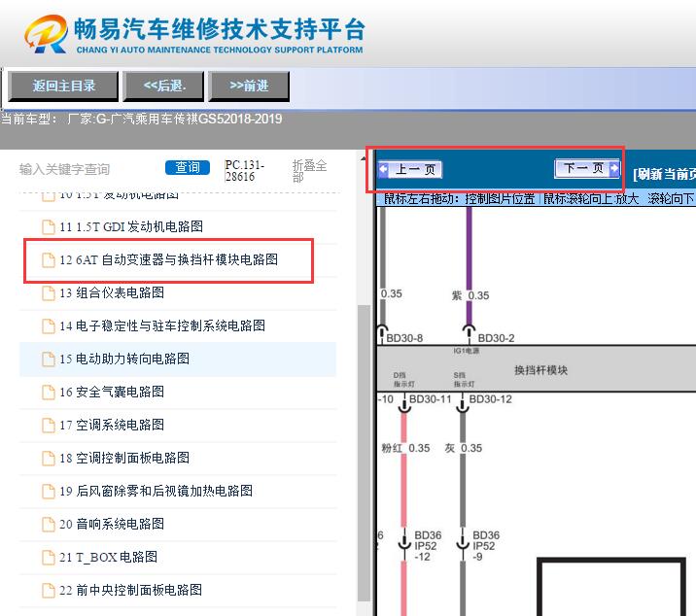The height and width of the screenshot is (616, 696).
Task: Click document icon beside 22 前中央控制面板
Action: click(x=48, y=591)
